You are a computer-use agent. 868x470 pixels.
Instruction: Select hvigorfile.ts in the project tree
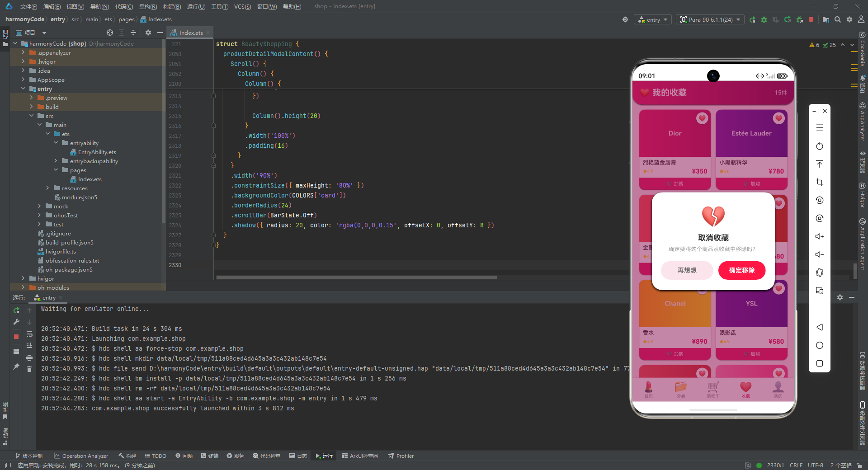[x=61, y=251]
